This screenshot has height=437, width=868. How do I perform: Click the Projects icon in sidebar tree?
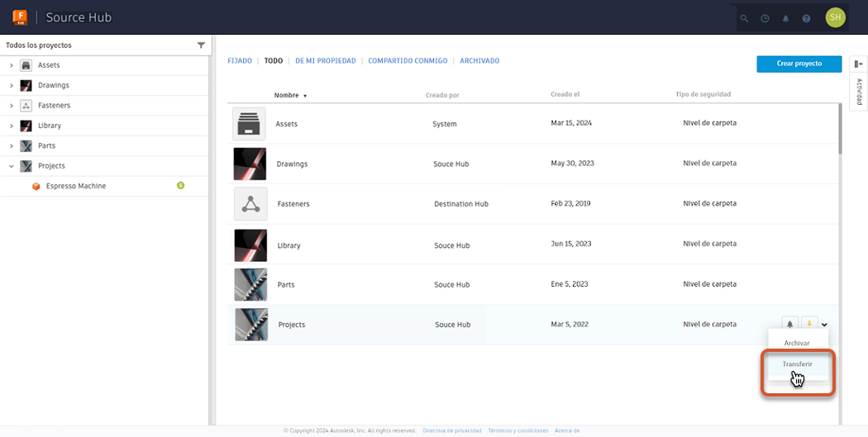26,166
